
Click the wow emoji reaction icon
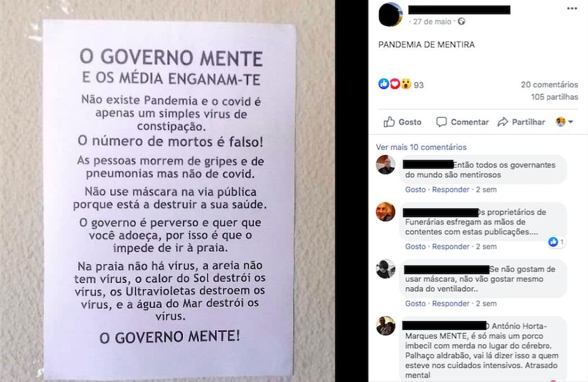coord(406,84)
